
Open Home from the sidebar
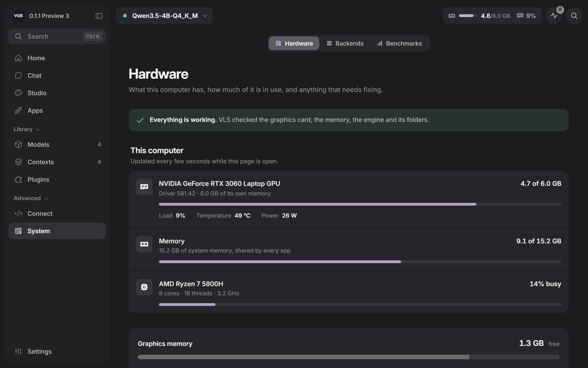coord(57,58)
